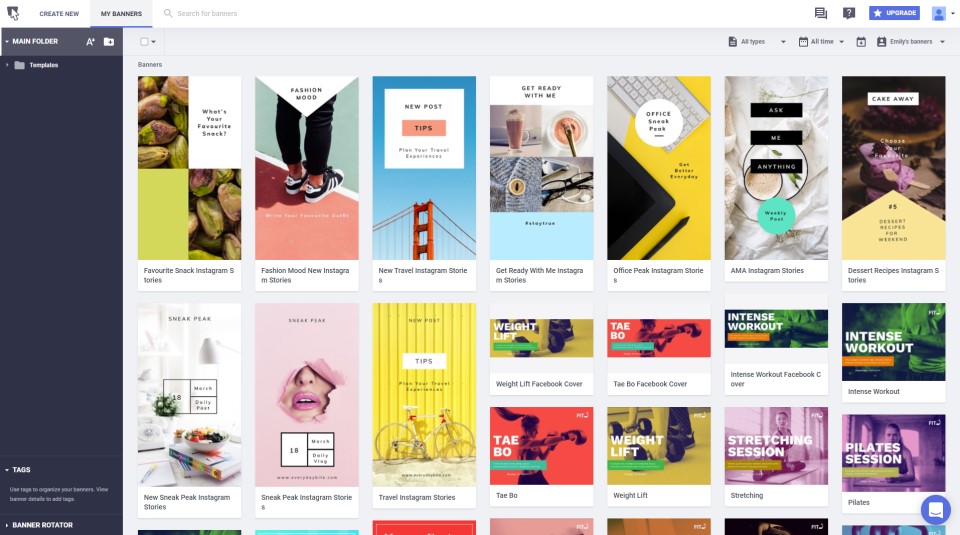Click the text sort A icon
Image resolution: width=960 pixels, height=535 pixels.
pyautogui.click(x=90, y=41)
